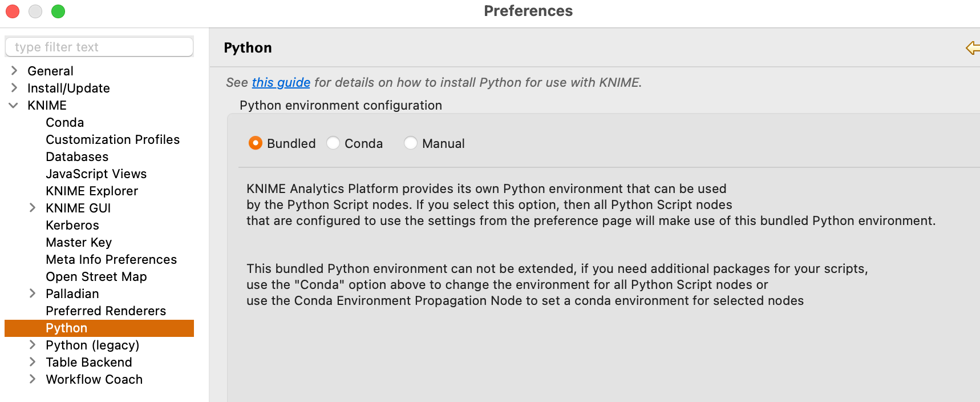Select the Conda radio button
Screen dimensions: 980x402
(x=333, y=143)
